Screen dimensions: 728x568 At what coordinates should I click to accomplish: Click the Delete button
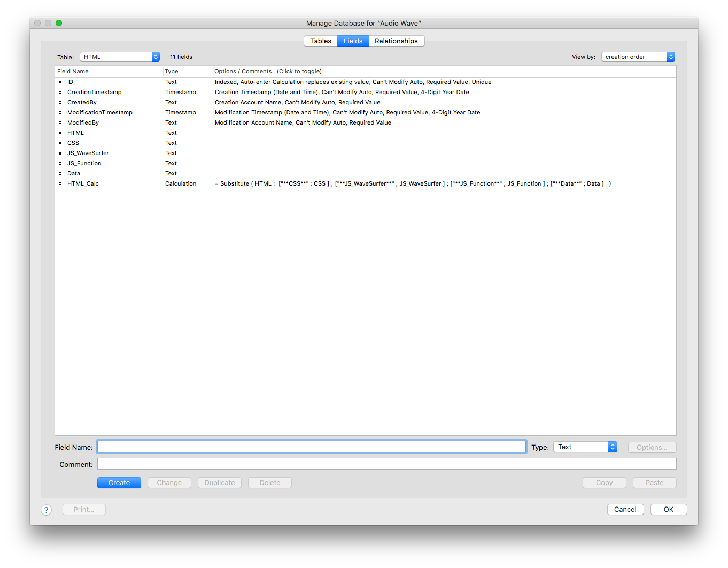pos(270,482)
